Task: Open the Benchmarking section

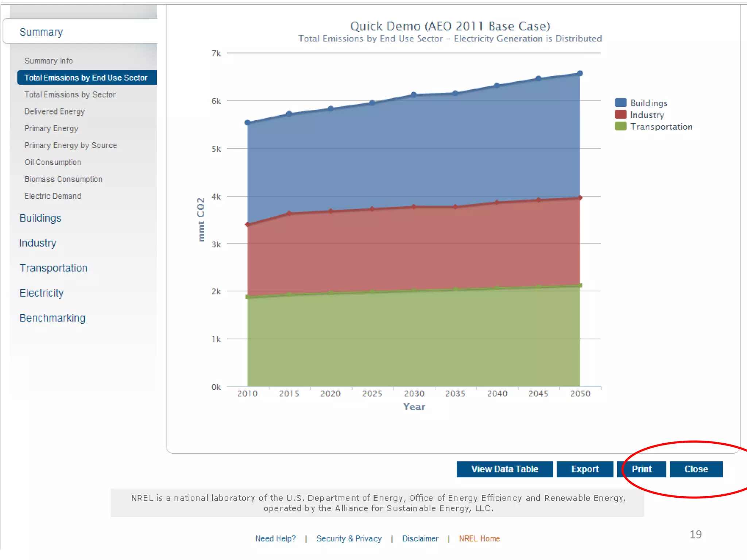Action: (53, 318)
